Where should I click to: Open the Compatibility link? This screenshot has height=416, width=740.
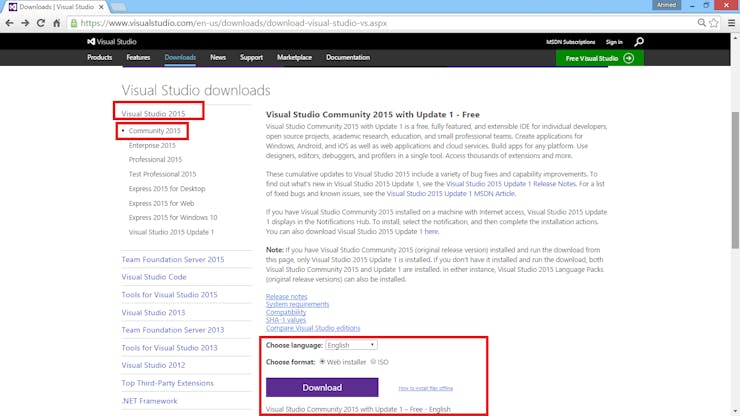[286, 312]
